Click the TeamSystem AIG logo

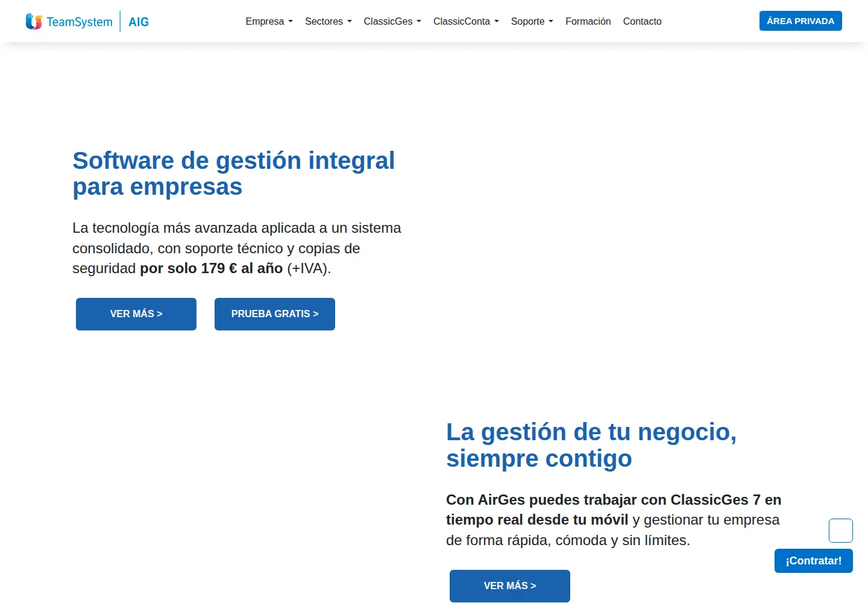pyautogui.click(x=87, y=22)
